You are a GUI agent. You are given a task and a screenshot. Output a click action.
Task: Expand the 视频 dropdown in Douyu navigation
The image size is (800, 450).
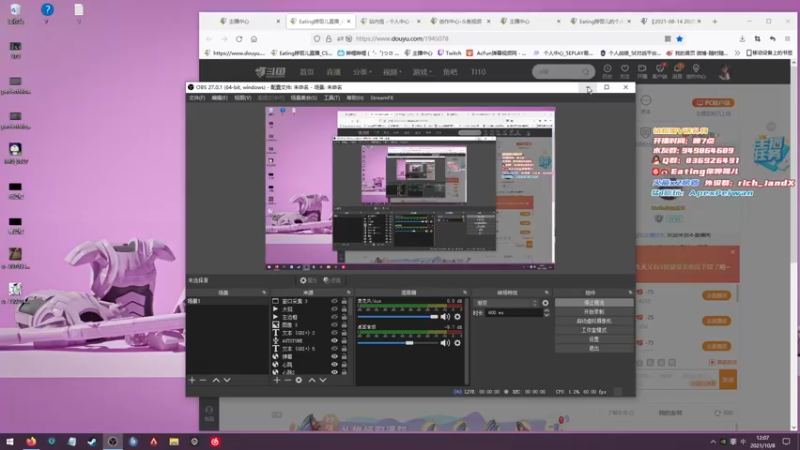[x=392, y=72]
